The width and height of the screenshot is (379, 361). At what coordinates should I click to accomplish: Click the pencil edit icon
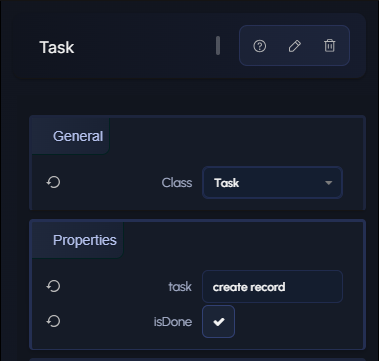[295, 46]
